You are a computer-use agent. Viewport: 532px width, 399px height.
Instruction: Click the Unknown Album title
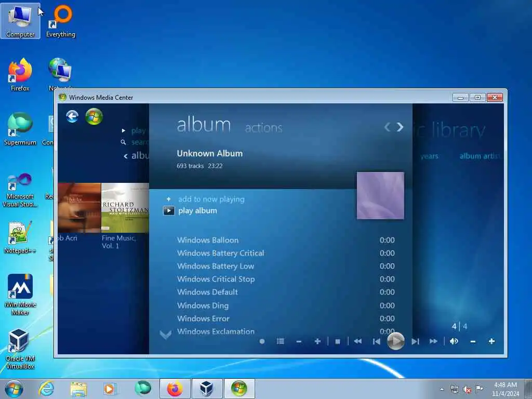210,153
